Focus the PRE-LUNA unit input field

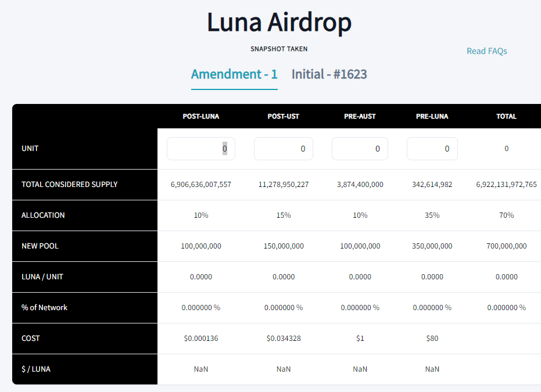pyautogui.click(x=432, y=149)
